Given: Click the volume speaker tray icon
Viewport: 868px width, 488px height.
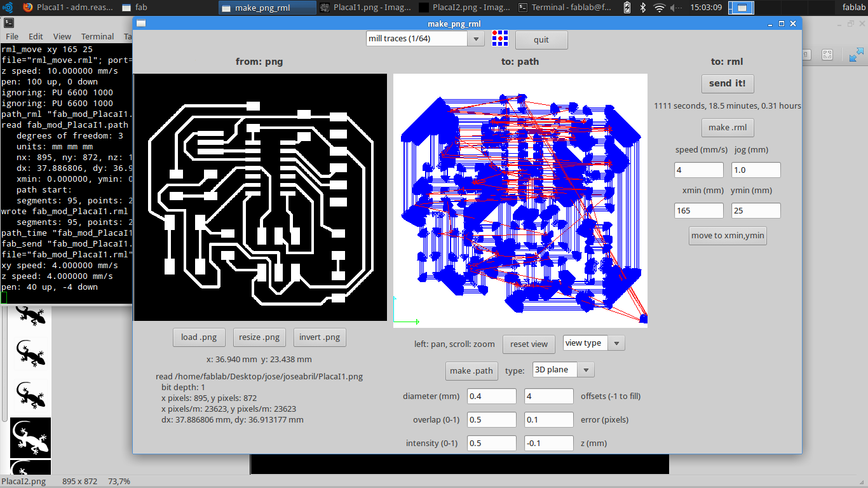Looking at the screenshot, I should tap(677, 8).
